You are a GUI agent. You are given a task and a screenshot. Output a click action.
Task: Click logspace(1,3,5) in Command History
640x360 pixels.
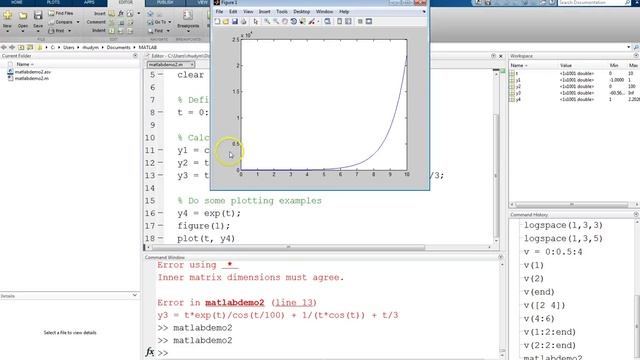563,238
